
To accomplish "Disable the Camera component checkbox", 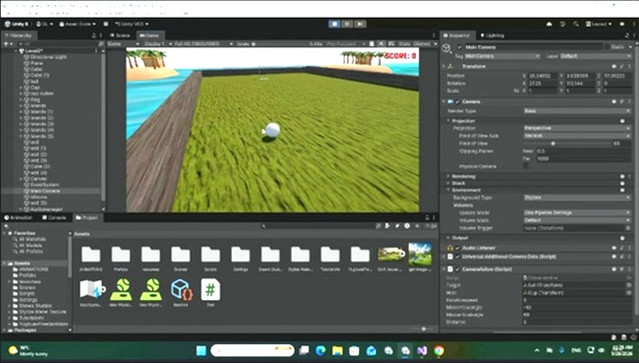I will coord(458,101).
